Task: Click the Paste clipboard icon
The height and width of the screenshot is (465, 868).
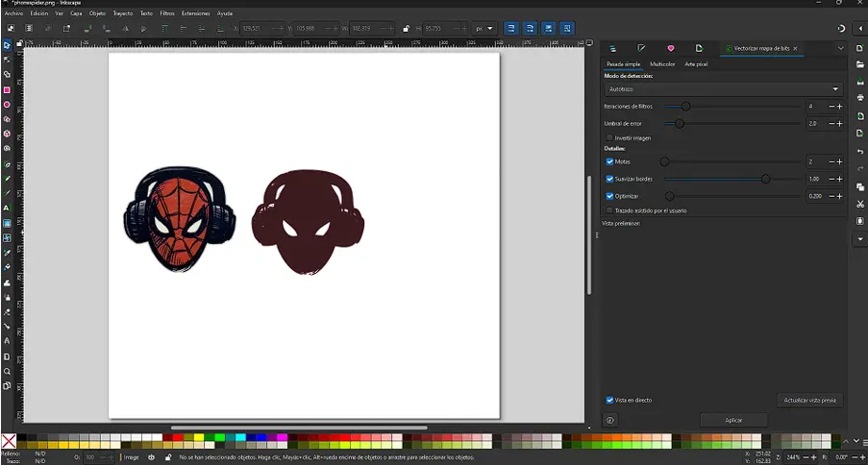Action: 859,221
